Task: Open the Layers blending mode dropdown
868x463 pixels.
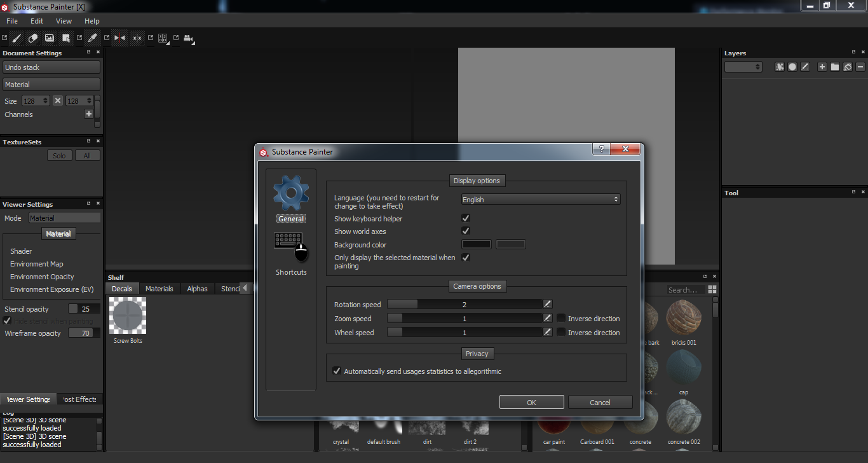Action: point(743,67)
